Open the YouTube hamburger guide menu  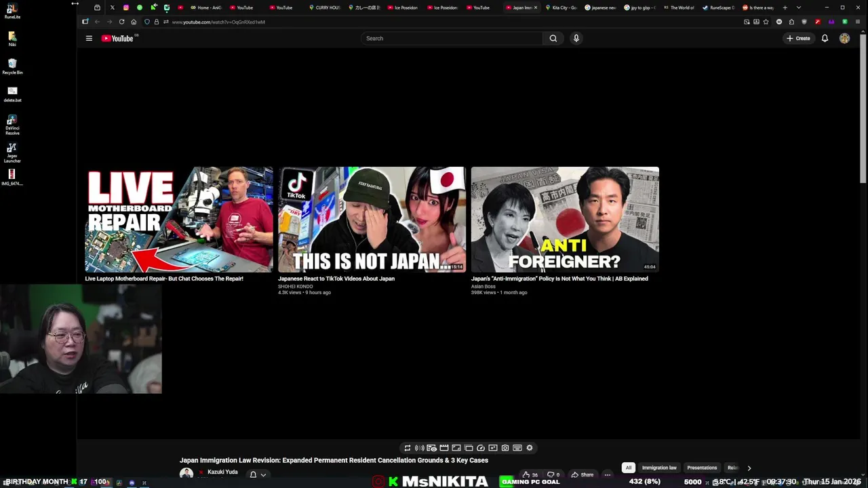[89, 39]
